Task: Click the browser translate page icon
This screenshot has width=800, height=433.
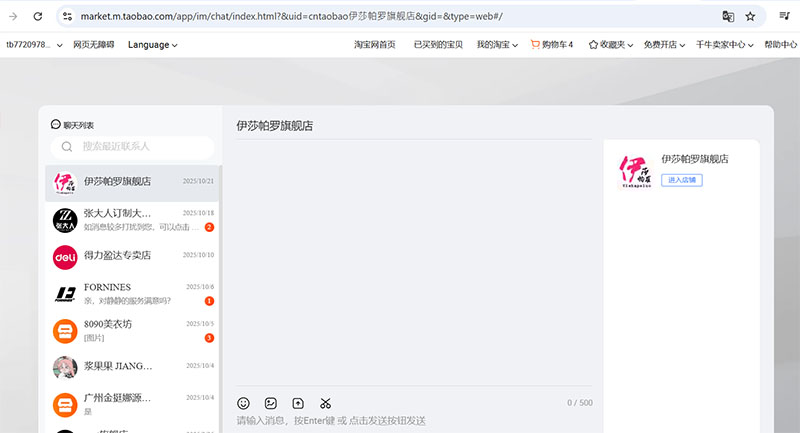Action: (728, 17)
